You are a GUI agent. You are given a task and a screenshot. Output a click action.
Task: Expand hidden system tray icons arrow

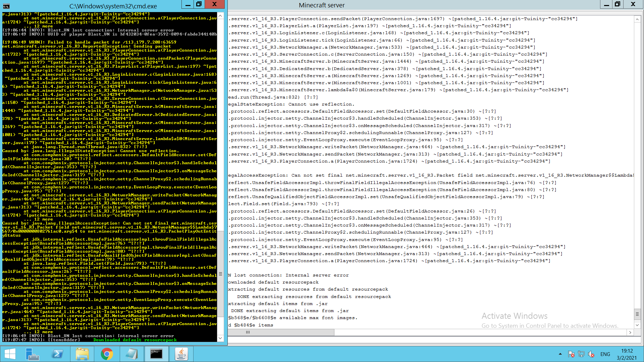click(560, 354)
